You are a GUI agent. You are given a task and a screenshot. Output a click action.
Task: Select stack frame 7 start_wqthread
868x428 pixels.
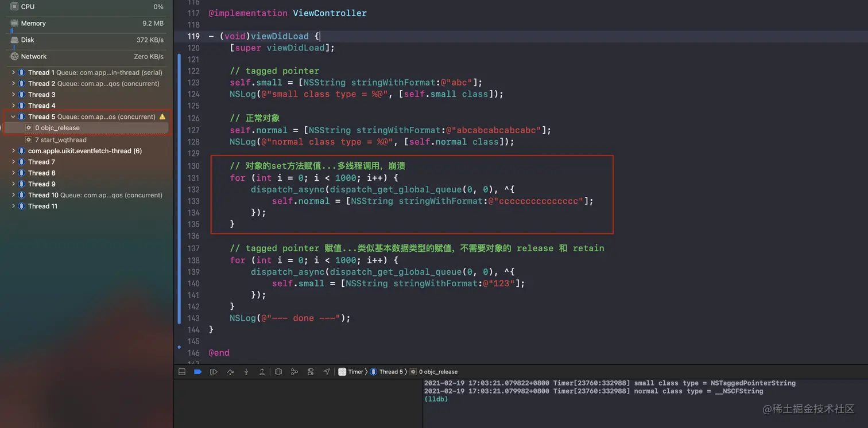(87, 140)
